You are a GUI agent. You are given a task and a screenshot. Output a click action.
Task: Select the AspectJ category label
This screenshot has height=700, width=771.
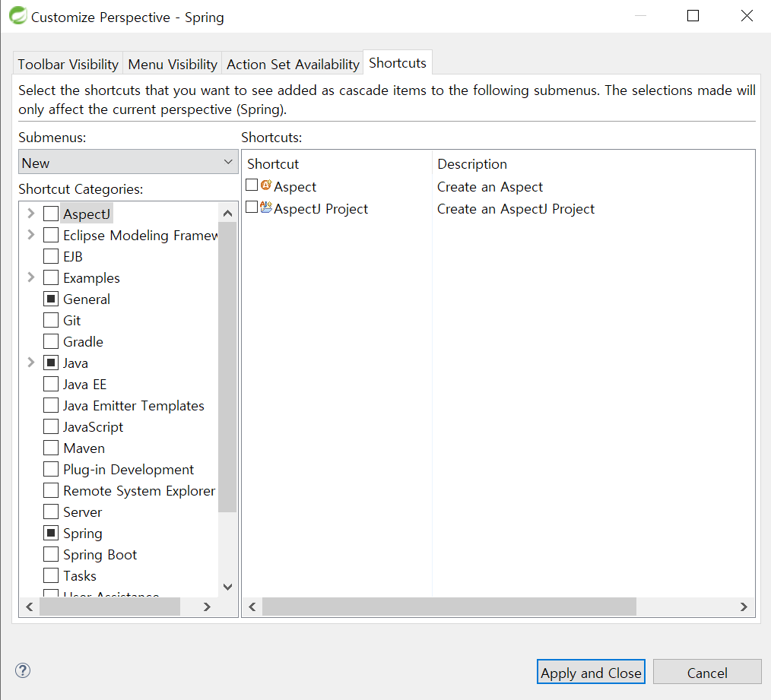tap(87, 214)
